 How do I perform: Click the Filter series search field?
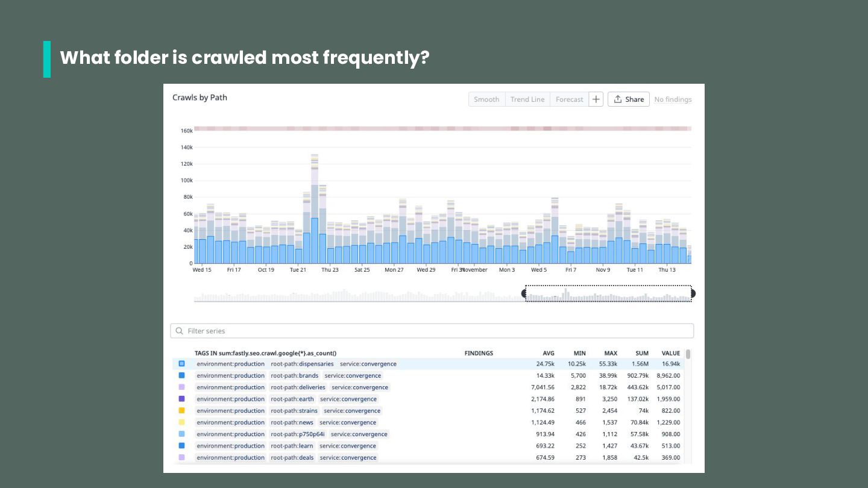point(432,331)
